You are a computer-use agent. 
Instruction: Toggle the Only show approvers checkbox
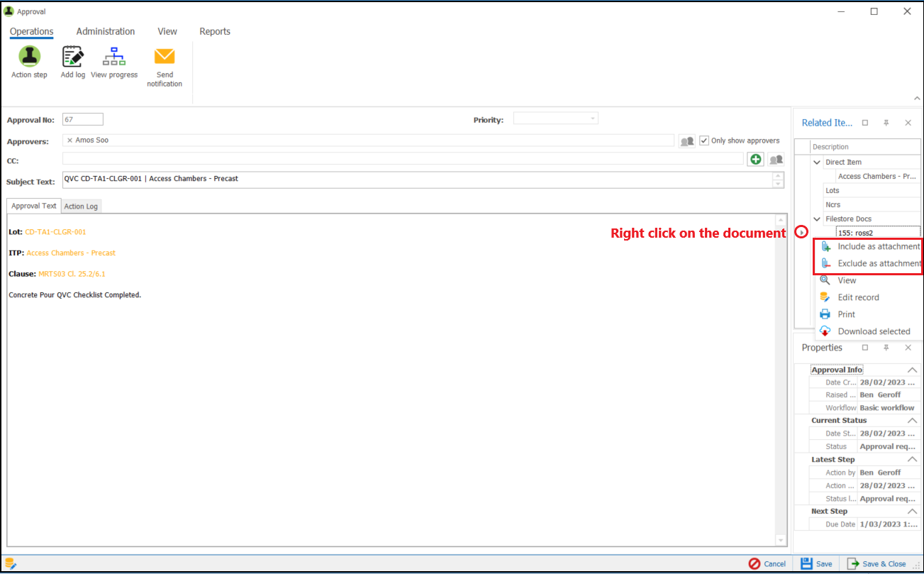[x=704, y=140]
